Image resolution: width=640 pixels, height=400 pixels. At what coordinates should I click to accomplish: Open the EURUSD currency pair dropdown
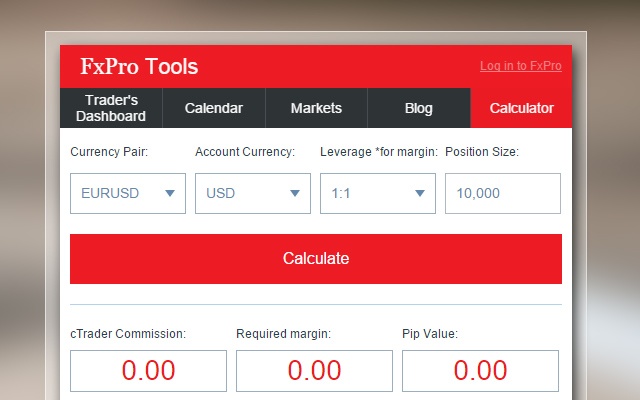click(128, 193)
